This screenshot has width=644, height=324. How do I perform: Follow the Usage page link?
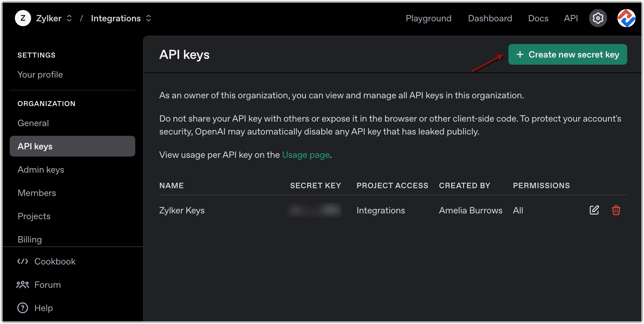pyautogui.click(x=306, y=155)
